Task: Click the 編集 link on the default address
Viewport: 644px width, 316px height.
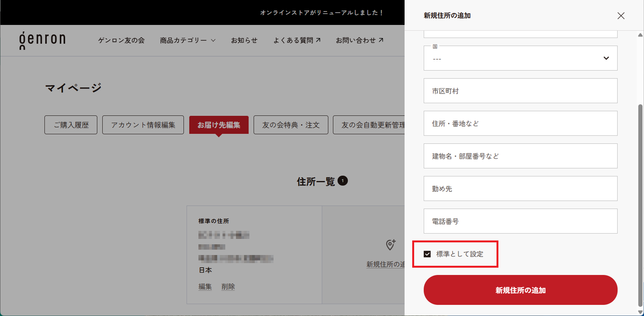Action: [x=205, y=286]
